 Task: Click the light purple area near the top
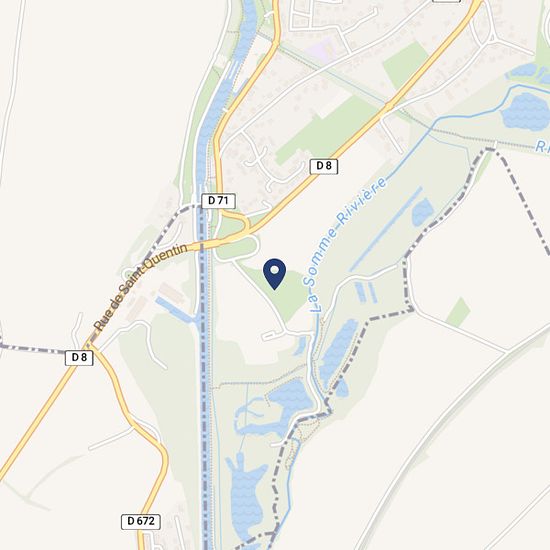tap(322, 47)
